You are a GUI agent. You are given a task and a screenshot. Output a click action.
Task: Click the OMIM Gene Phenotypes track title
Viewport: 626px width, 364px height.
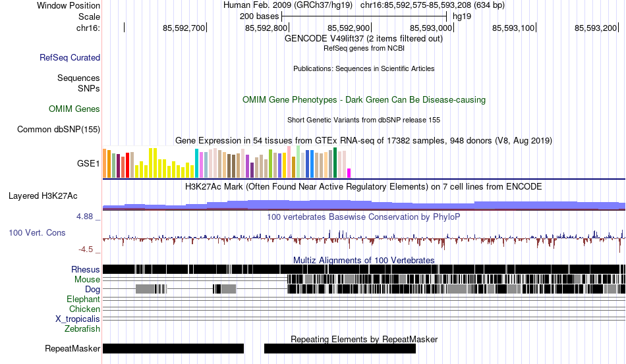pyautogui.click(x=364, y=99)
